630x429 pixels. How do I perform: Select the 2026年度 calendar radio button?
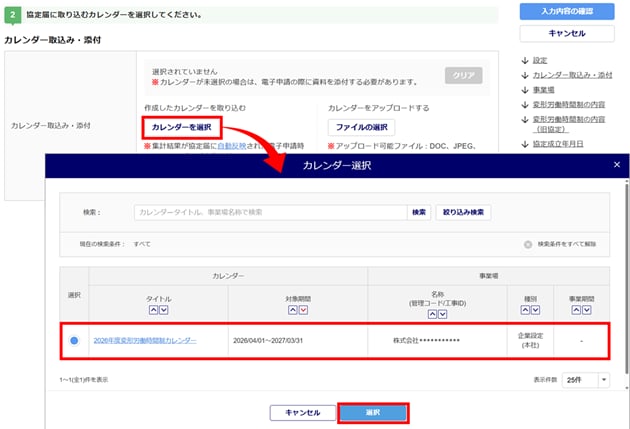(x=75, y=341)
